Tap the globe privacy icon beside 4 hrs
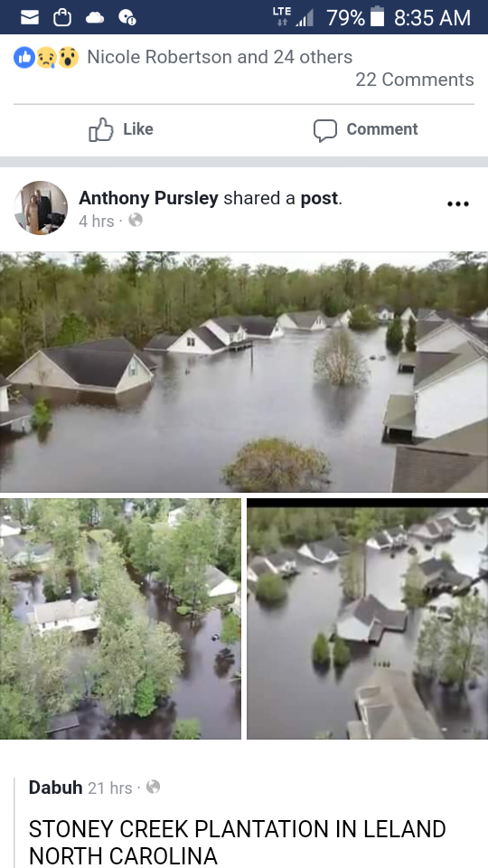Screen dimensions: 488x868 pyautogui.click(x=136, y=221)
